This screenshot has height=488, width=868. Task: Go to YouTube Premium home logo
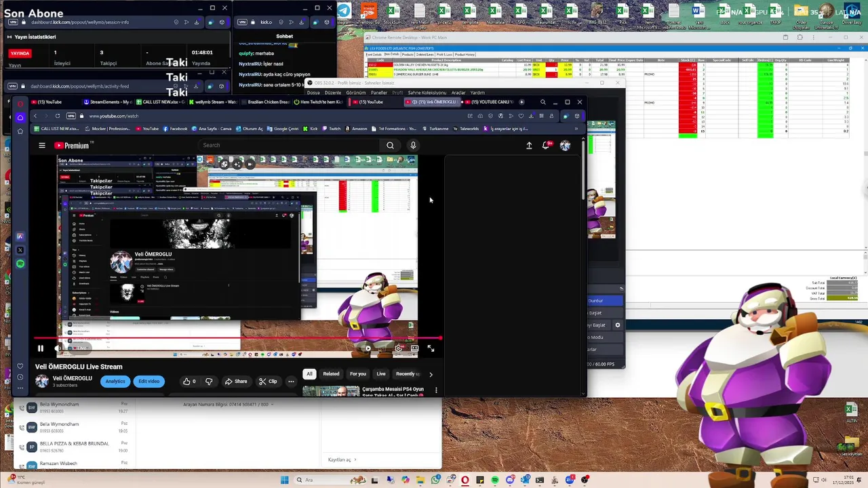[73, 145]
